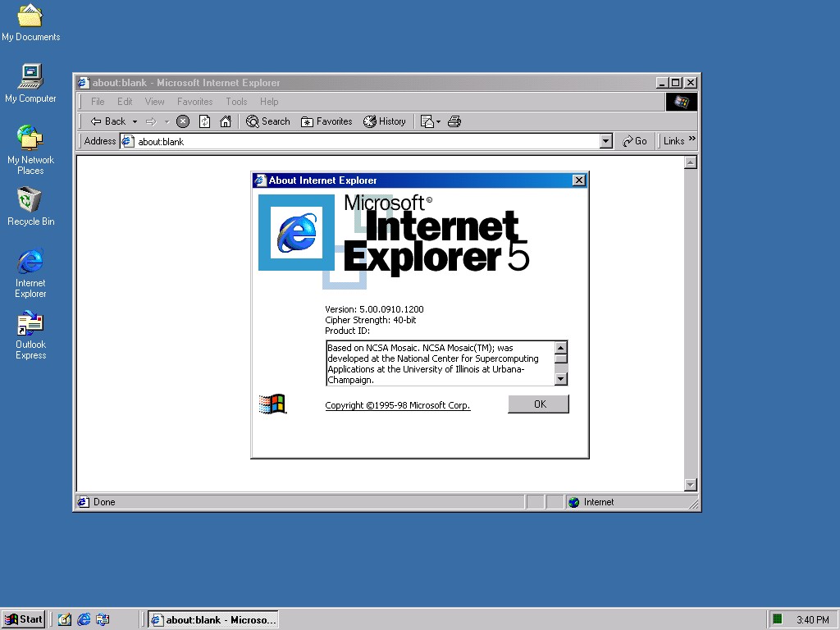Viewport: 840px width, 630px height.
Task: Click the Windows flag icon in dialog
Action: 272,404
